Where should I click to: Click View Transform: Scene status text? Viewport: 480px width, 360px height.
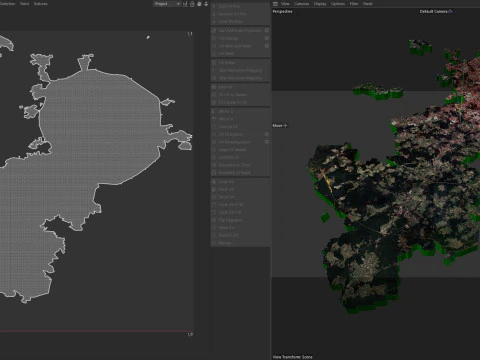coord(292,357)
